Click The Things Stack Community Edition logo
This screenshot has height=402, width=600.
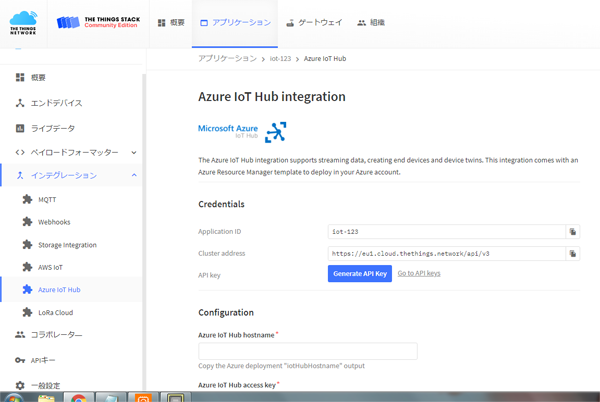(x=98, y=23)
